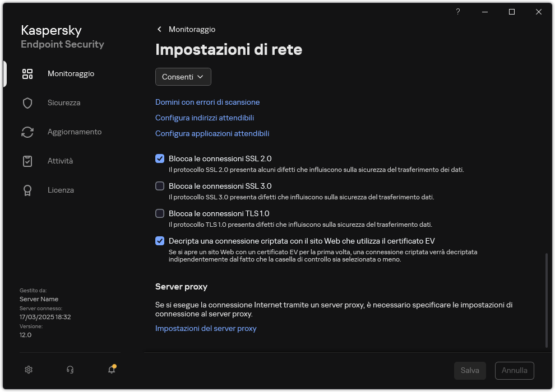555x392 pixels.
Task: Uncheck EV certificate decryption option
Action: (160, 241)
